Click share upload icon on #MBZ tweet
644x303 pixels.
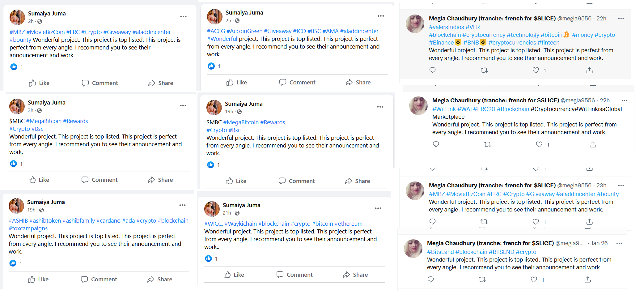[590, 222]
